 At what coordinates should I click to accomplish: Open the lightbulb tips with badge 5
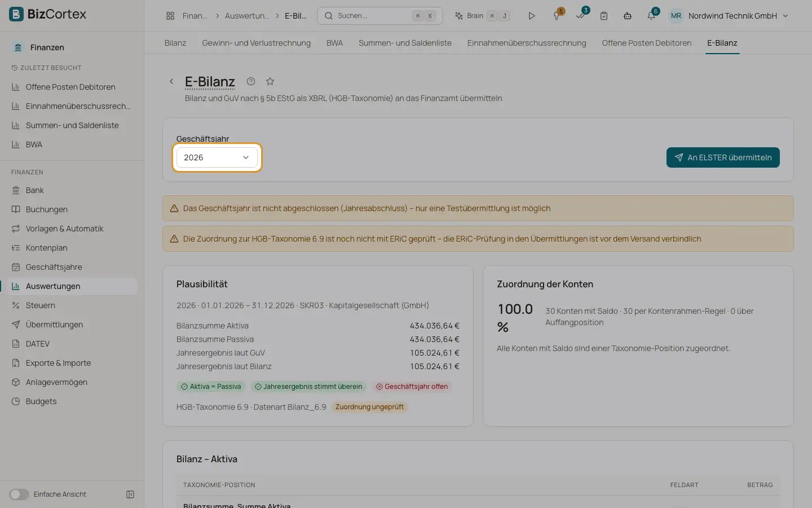[x=557, y=16]
